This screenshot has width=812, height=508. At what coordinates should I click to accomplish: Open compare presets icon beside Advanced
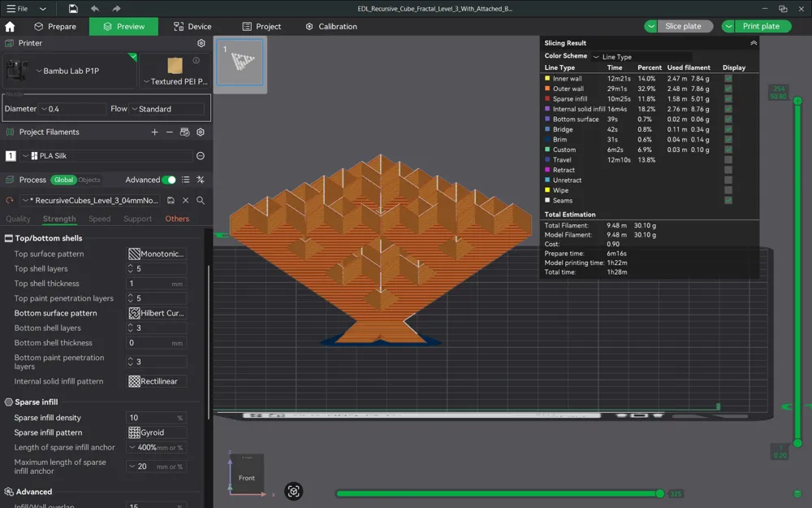201,180
